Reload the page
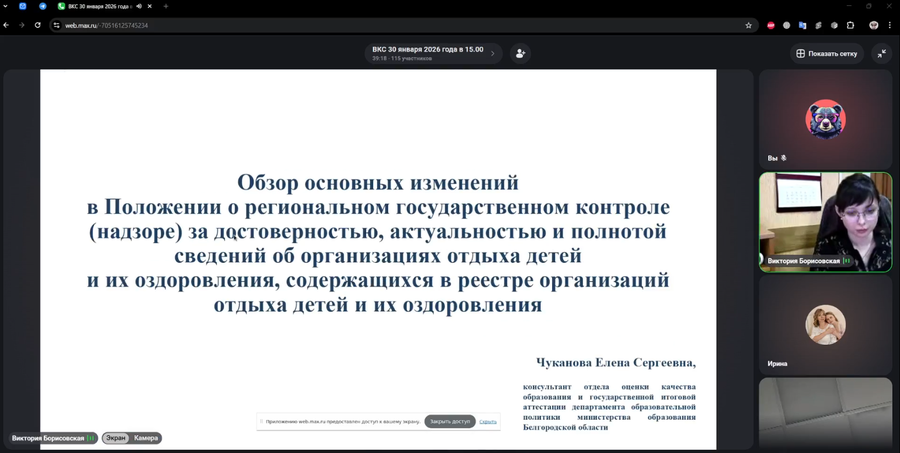900x453 pixels. (x=37, y=25)
